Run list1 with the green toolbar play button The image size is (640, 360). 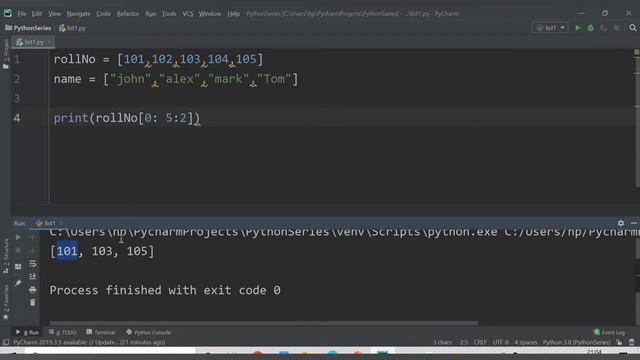pyautogui.click(x=578, y=28)
